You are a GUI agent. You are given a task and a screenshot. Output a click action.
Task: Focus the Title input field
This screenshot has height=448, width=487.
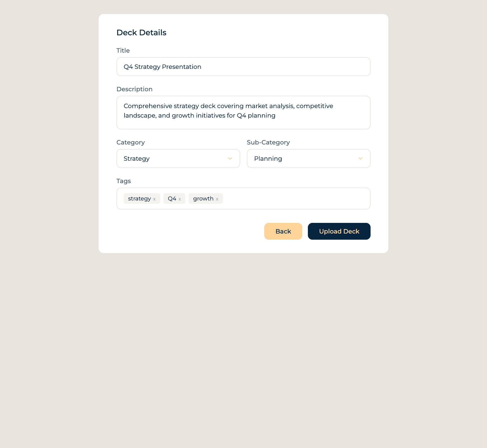(x=243, y=67)
